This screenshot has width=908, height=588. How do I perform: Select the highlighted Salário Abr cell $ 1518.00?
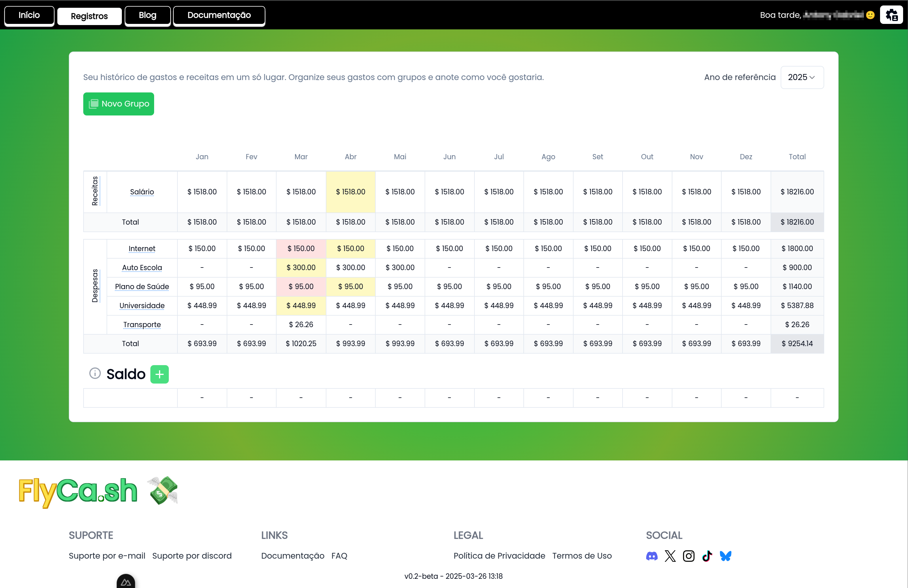(x=351, y=192)
